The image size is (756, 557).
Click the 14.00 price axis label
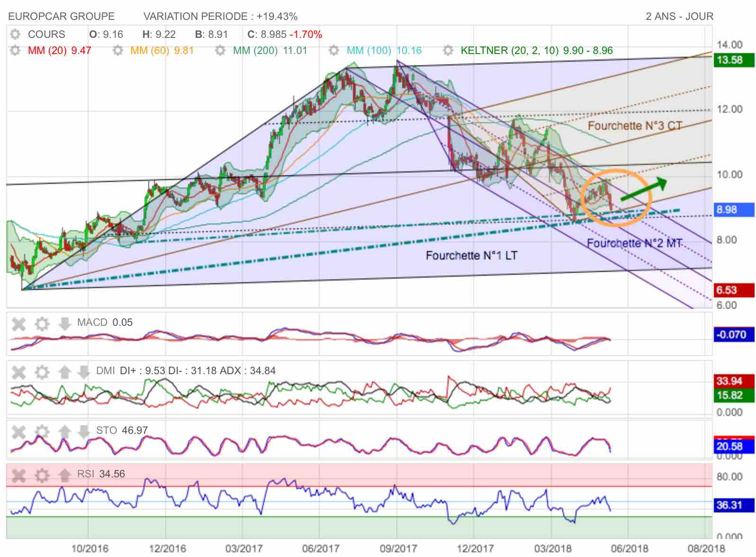[x=729, y=45]
